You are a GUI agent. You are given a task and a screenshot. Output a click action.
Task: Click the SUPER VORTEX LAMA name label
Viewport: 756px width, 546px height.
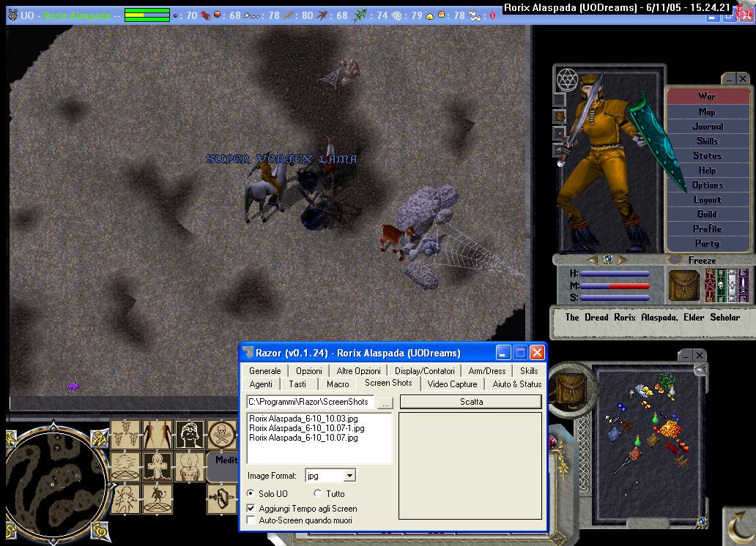(x=281, y=159)
